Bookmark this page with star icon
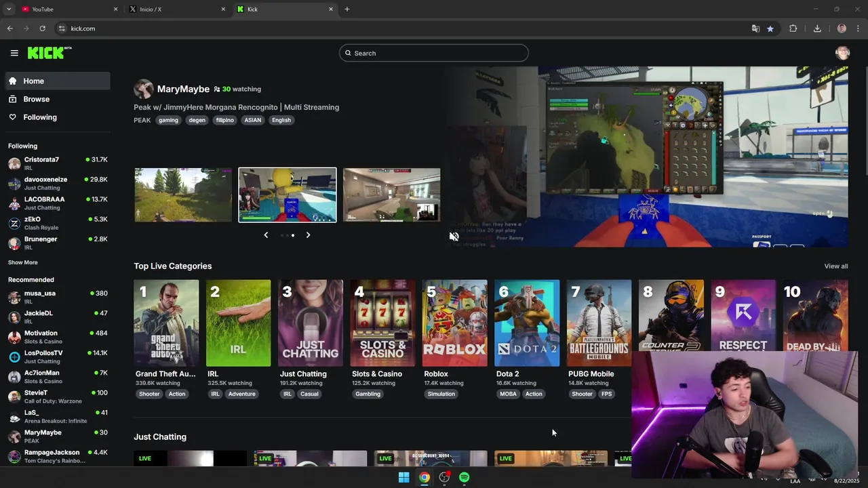Viewport: 868px width, 488px height. pos(770,28)
